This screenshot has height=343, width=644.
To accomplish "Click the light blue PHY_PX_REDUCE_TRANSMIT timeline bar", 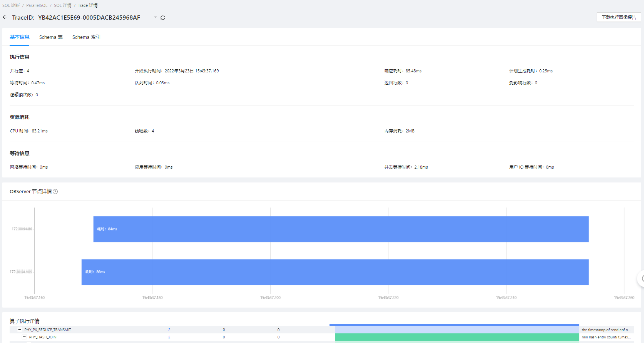I will point(457,330).
